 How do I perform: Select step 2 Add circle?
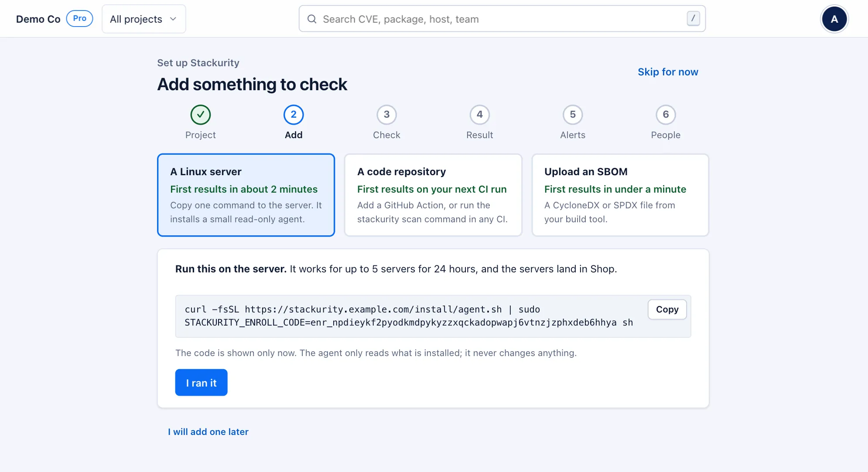294,115
